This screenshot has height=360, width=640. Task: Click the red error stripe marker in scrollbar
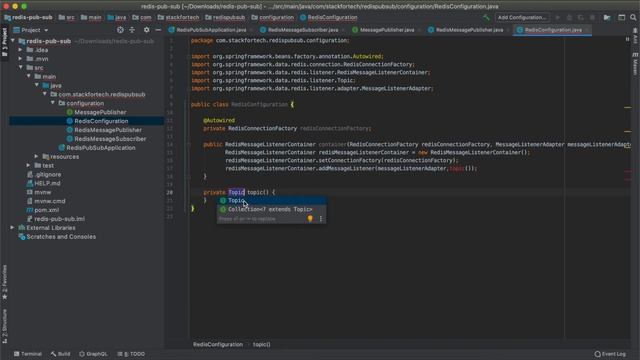point(627,171)
